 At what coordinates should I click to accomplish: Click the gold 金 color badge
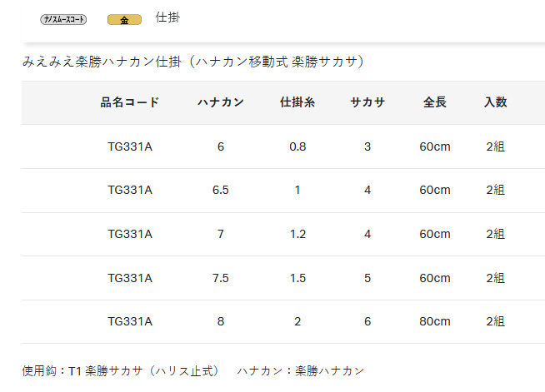tap(124, 20)
